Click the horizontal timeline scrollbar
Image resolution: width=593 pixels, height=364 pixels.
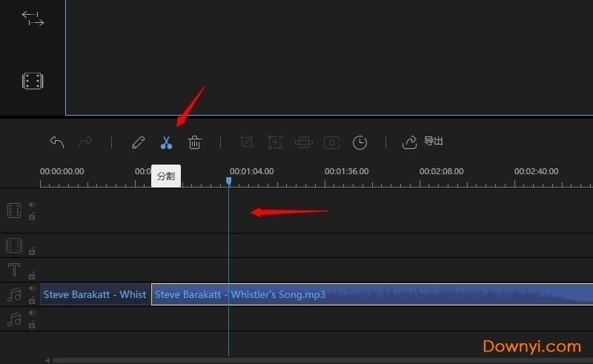coord(322,360)
